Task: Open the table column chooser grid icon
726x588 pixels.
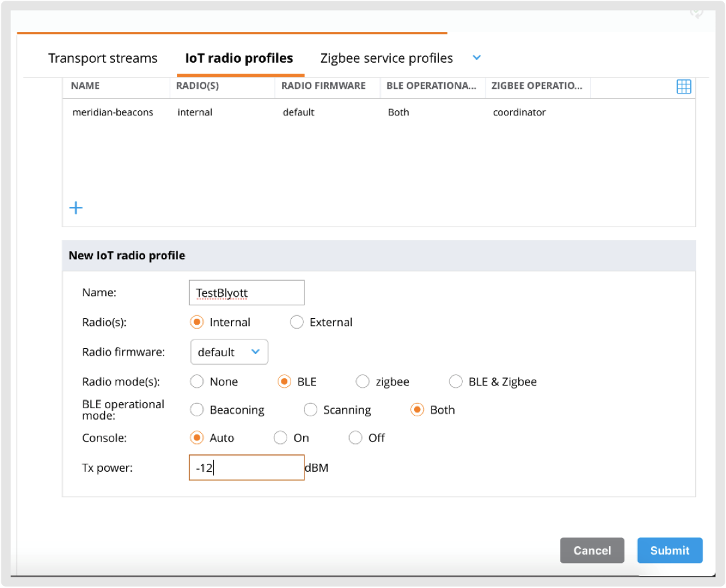Action: 683,87
